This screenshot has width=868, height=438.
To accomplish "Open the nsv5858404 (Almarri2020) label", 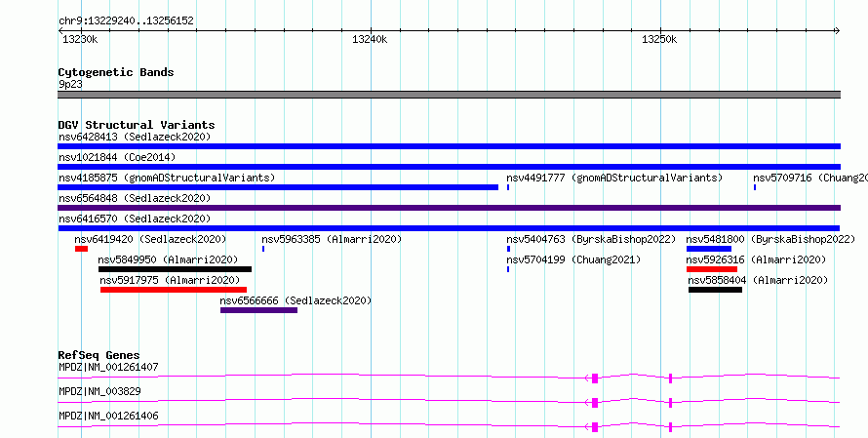I will tap(759, 280).
